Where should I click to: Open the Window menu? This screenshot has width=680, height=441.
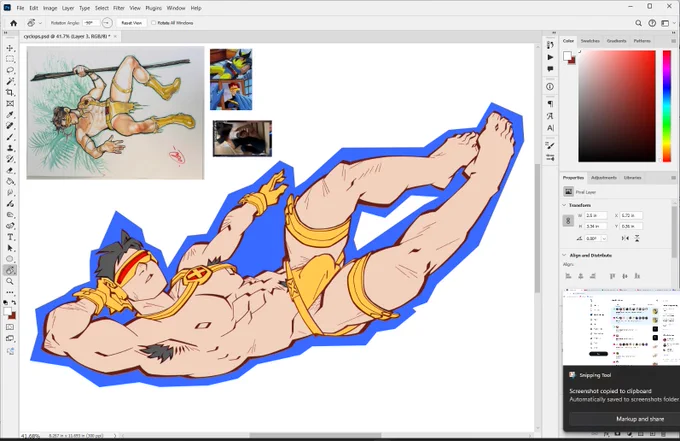[176, 8]
